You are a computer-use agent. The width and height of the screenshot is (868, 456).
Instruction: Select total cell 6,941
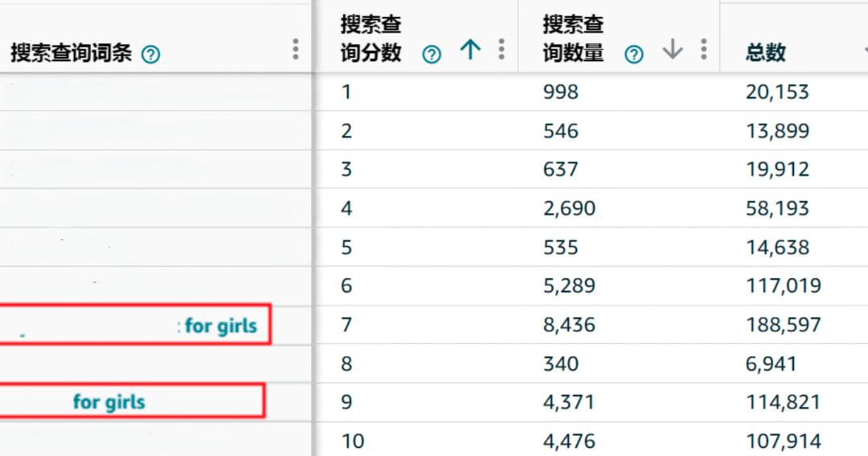click(x=771, y=364)
